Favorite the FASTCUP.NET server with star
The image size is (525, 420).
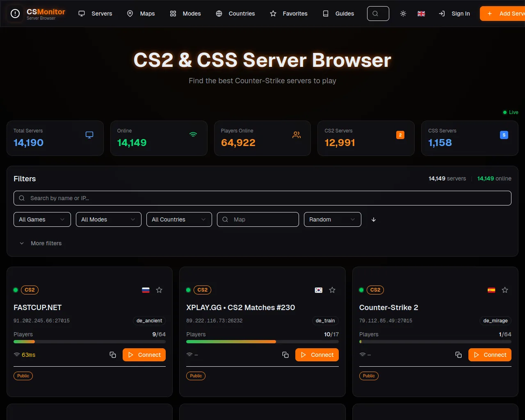point(159,290)
